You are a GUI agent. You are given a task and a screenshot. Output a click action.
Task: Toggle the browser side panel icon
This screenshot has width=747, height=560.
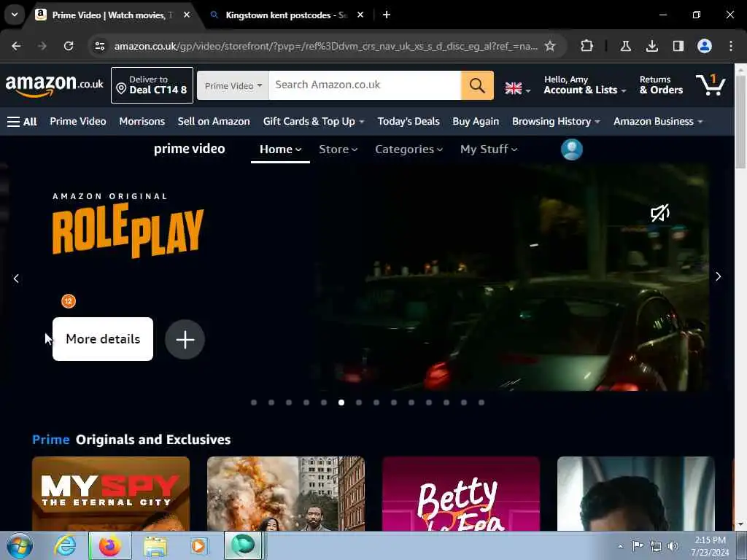tap(678, 46)
